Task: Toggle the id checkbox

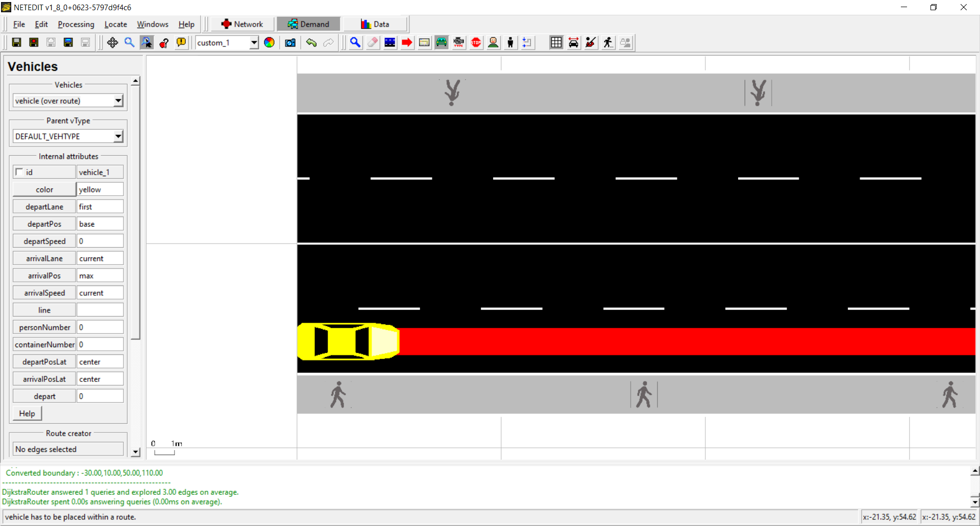Action: [x=19, y=172]
